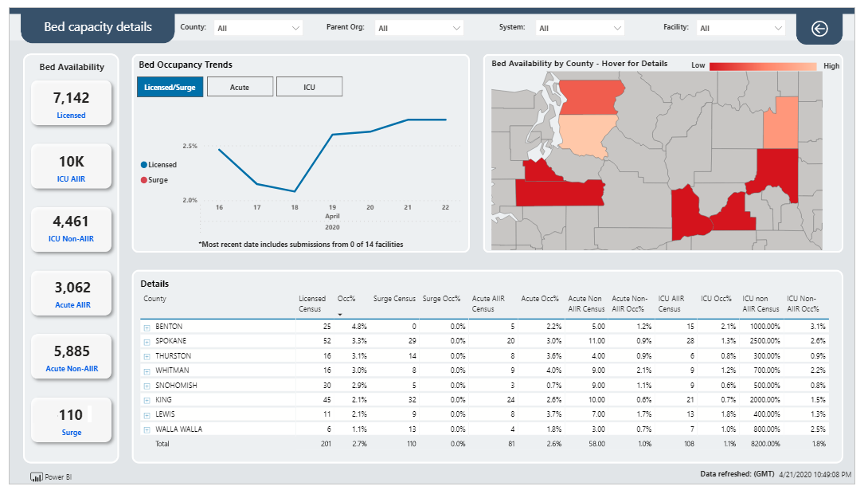This screenshot has height=494, width=868.
Task: Select the 4,461 ICU Non-AIIR card
Action: (x=72, y=229)
